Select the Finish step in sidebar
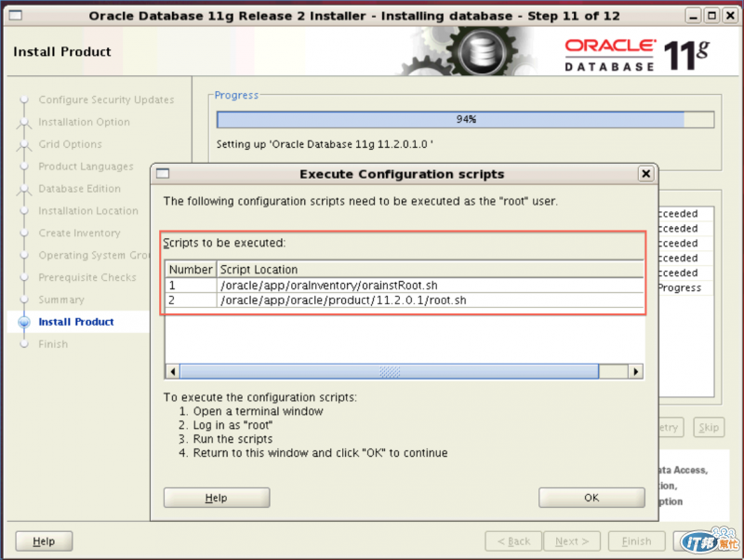The image size is (744, 560). [x=53, y=344]
